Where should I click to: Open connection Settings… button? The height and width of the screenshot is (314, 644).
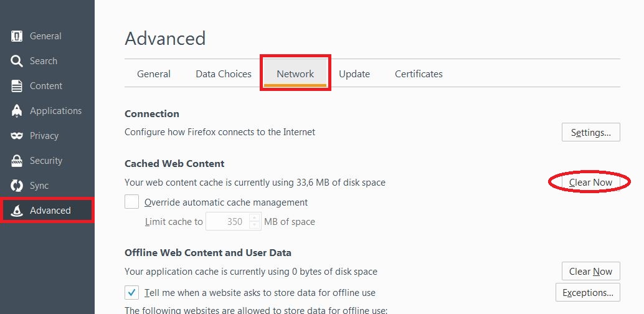click(x=590, y=132)
